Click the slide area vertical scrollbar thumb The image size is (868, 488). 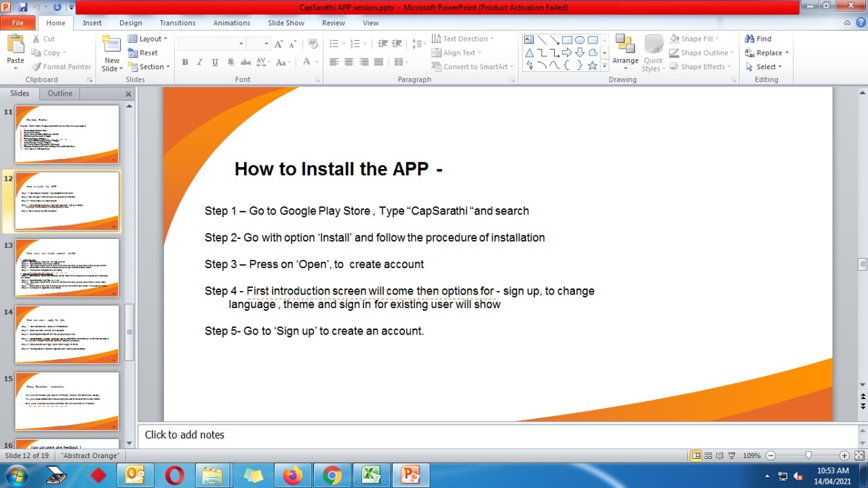point(863,264)
